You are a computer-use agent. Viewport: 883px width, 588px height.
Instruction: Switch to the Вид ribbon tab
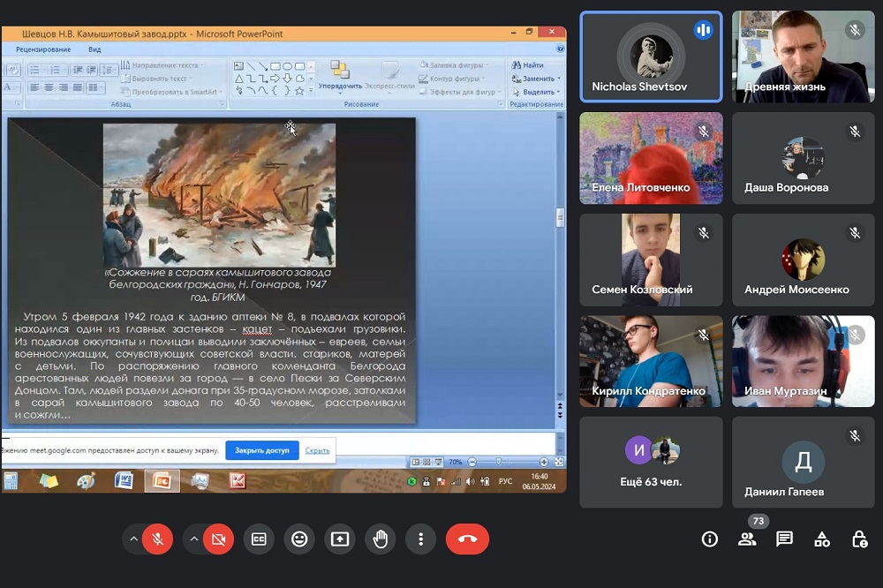(94, 49)
